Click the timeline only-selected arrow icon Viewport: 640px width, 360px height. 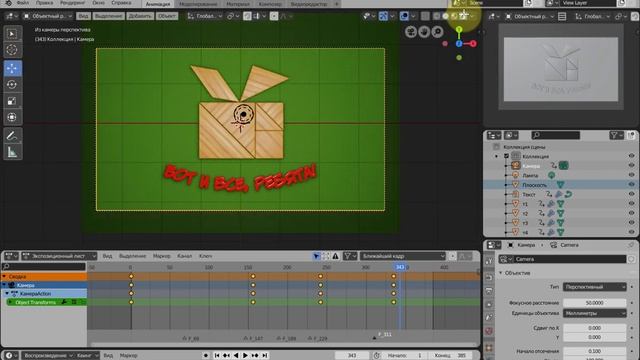coord(316,256)
